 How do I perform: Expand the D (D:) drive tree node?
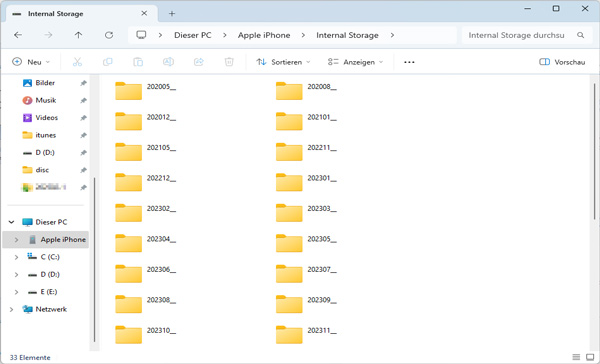point(16,274)
